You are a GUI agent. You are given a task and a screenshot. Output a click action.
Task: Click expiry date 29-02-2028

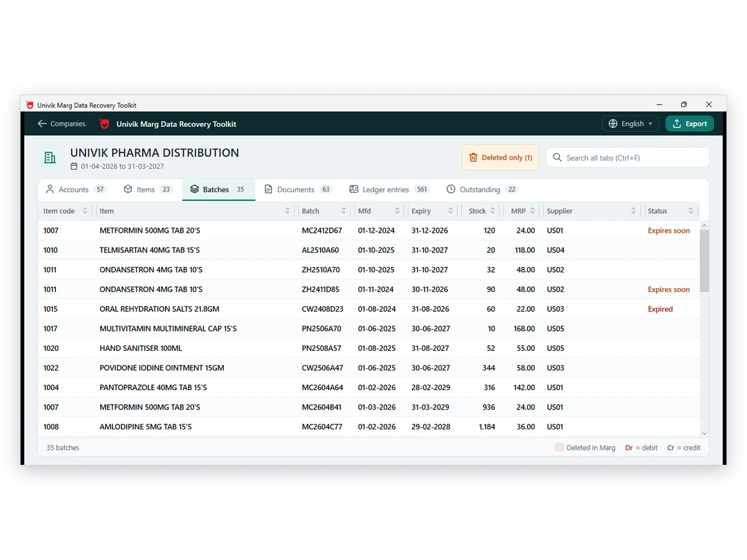pyautogui.click(x=431, y=427)
